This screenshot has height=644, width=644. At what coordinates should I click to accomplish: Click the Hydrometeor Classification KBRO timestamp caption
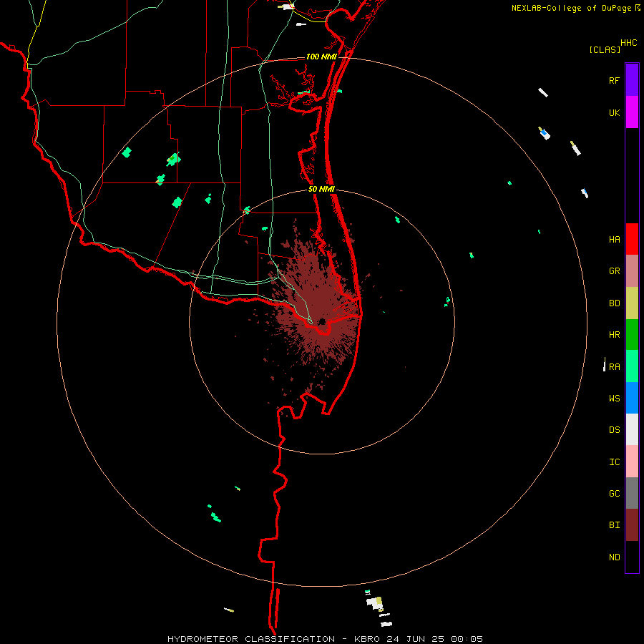click(325, 639)
